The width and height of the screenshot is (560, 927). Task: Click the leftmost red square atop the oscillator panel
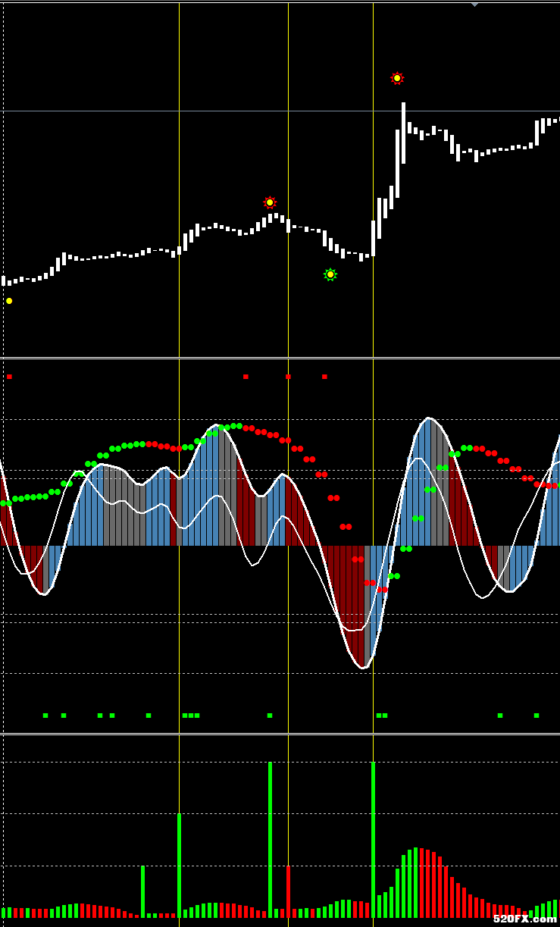pos(9,376)
